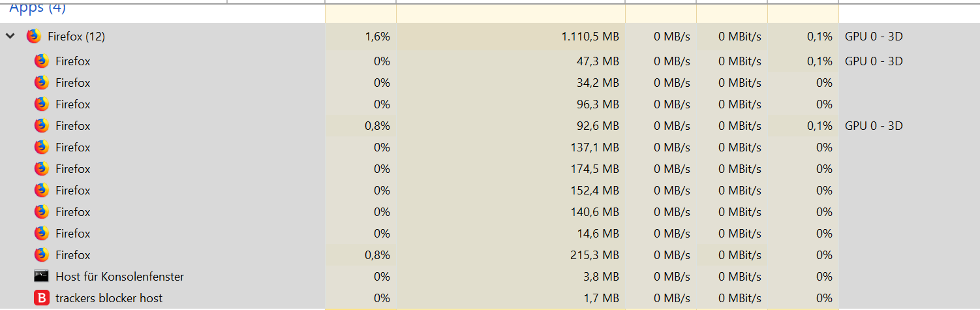Select the trackers blocker host label

[109, 298]
